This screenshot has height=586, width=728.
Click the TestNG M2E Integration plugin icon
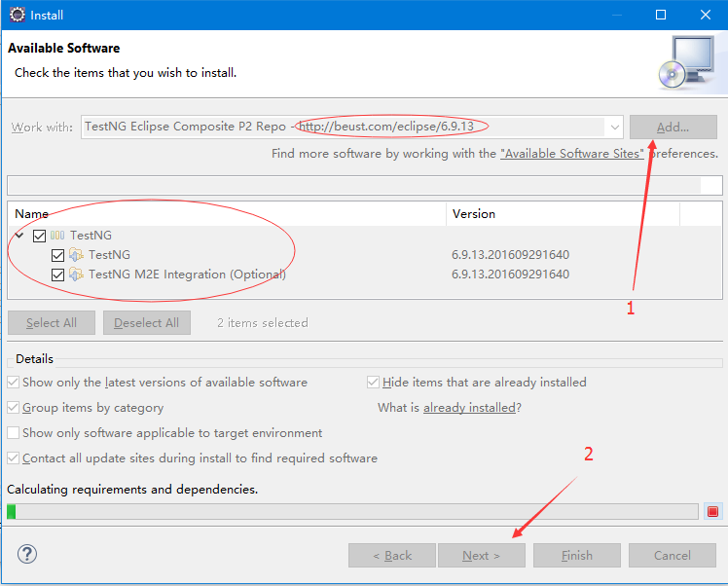(76, 274)
